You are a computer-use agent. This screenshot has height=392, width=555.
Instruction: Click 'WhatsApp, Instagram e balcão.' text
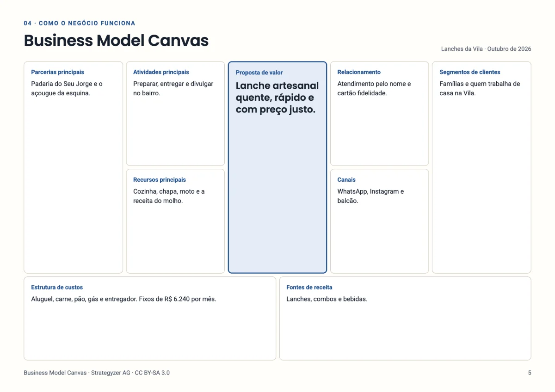coord(370,196)
